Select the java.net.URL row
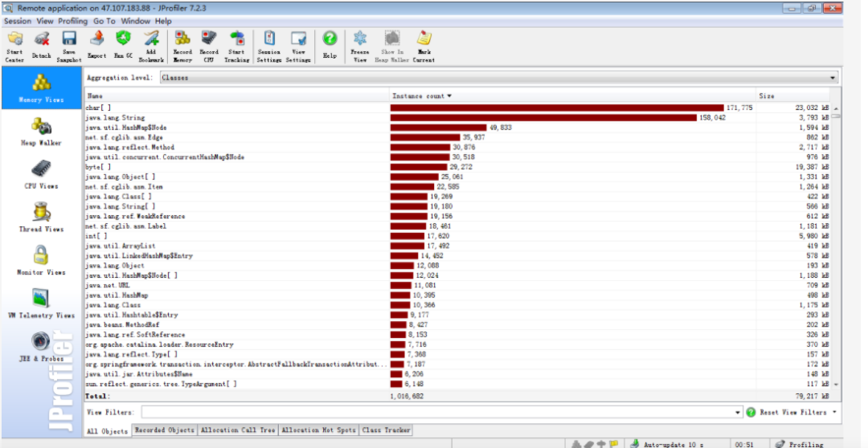868x448 pixels. click(457, 285)
